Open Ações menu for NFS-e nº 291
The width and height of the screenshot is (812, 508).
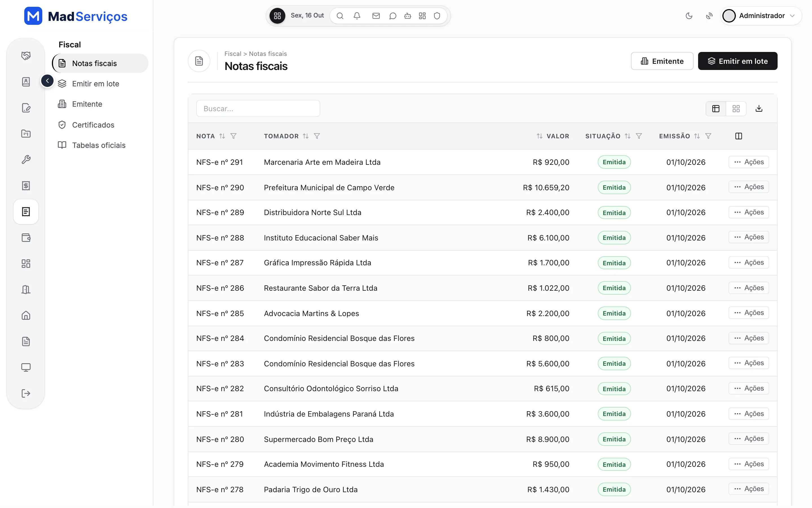[749, 162]
